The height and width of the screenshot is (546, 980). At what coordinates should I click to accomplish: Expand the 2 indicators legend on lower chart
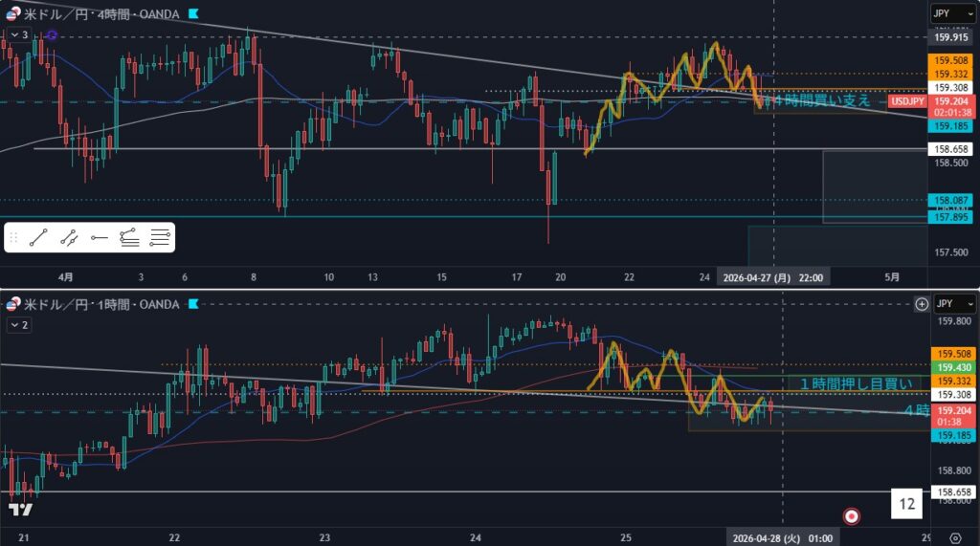pos(19,325)
